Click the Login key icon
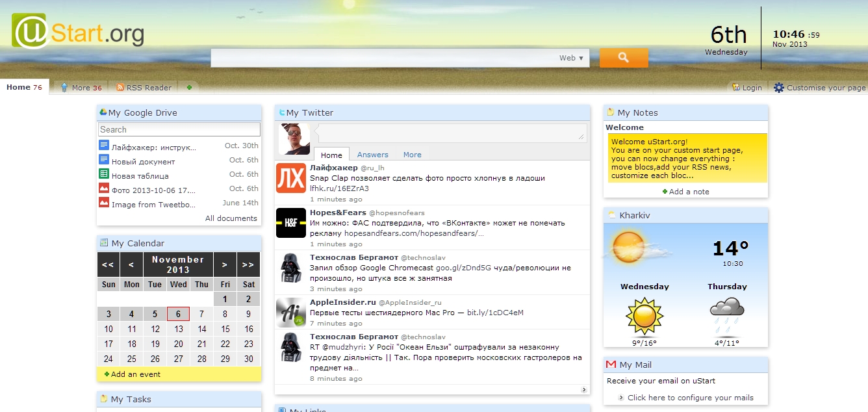868x412 pixels. tap(736, 87)
